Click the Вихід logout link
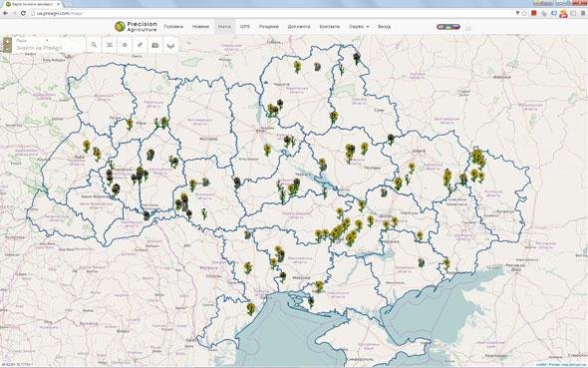Screen dimensions: 588x368 (384, 27)
